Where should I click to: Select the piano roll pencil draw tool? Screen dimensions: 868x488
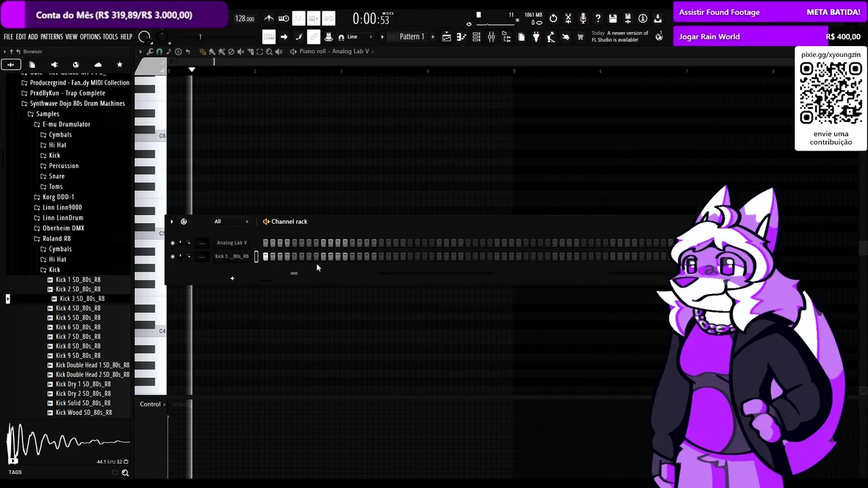click(x=203, y=52)
